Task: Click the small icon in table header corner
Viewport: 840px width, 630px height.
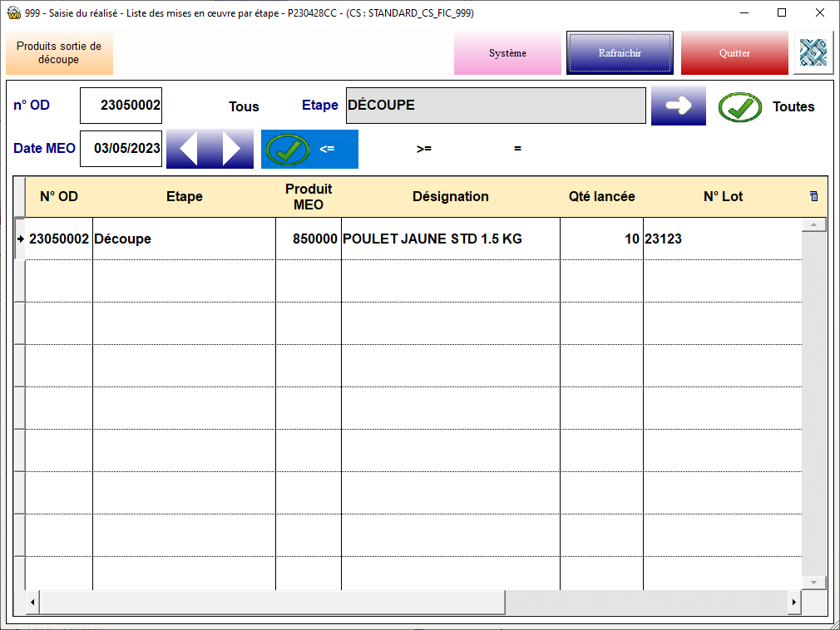Action: pos(813,197)
